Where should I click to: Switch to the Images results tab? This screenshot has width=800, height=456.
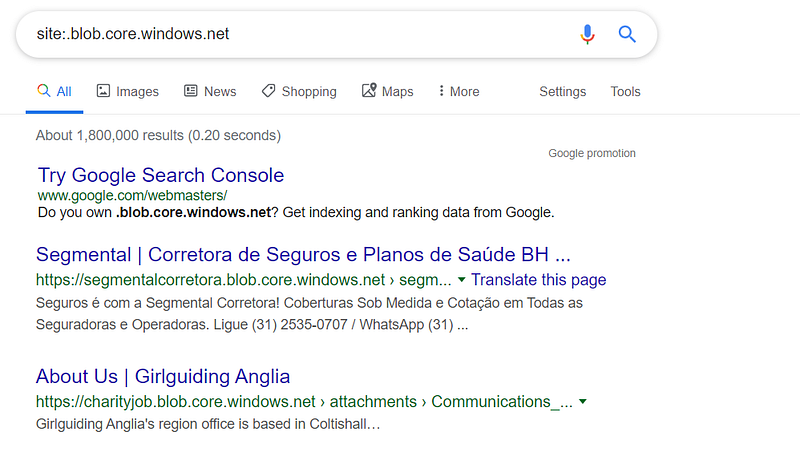point(137,91)
